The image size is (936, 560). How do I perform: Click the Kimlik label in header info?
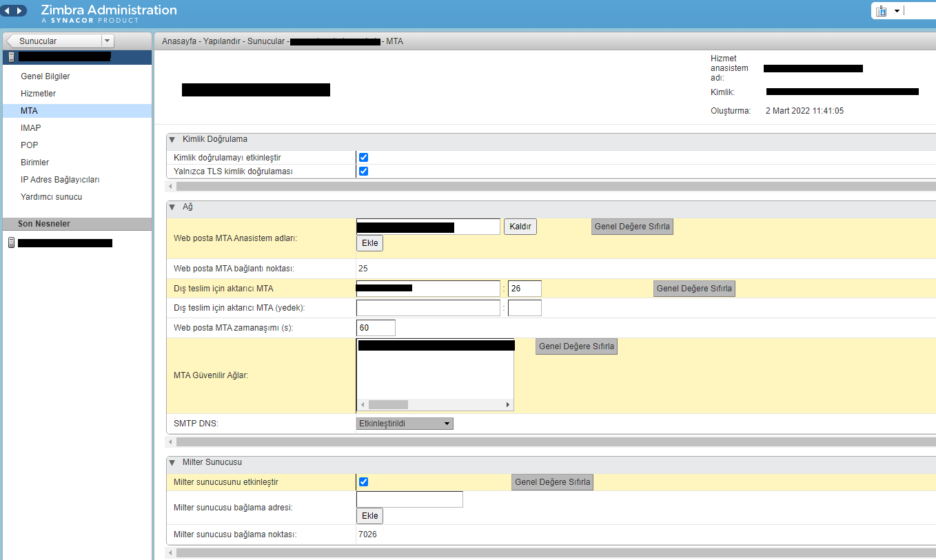coord(723,92)
